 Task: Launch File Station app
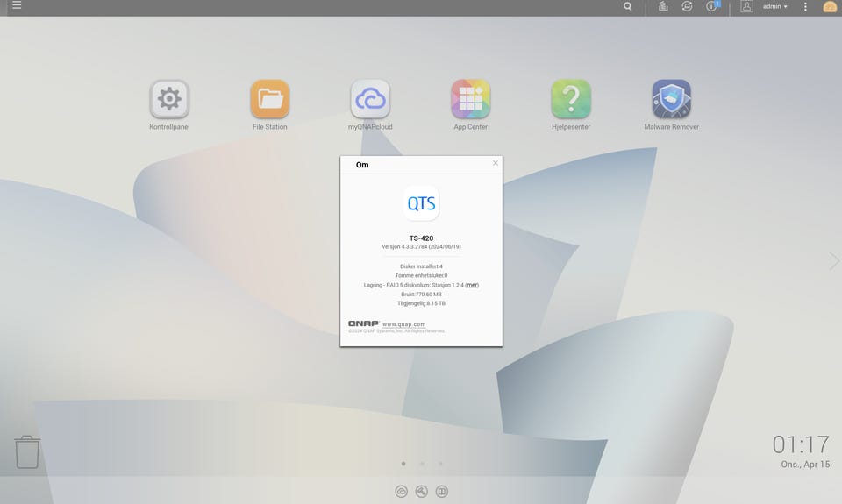tap(269, 99)
